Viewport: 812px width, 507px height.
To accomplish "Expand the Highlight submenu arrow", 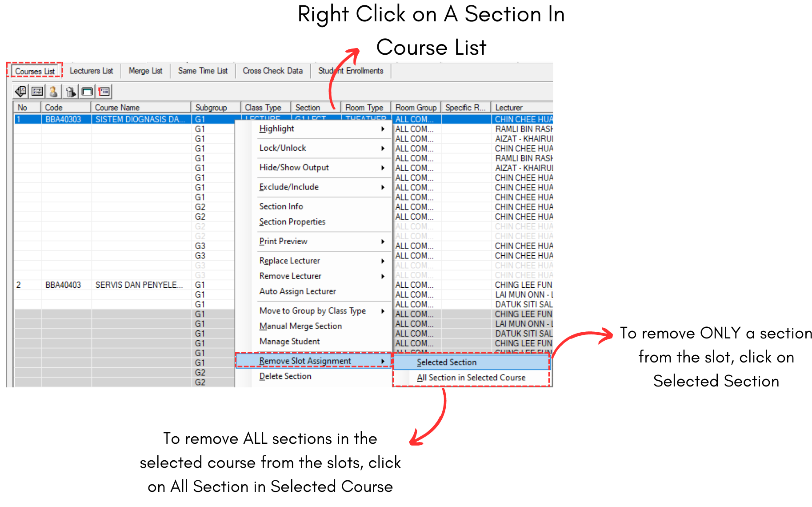I will coord(382,129).
